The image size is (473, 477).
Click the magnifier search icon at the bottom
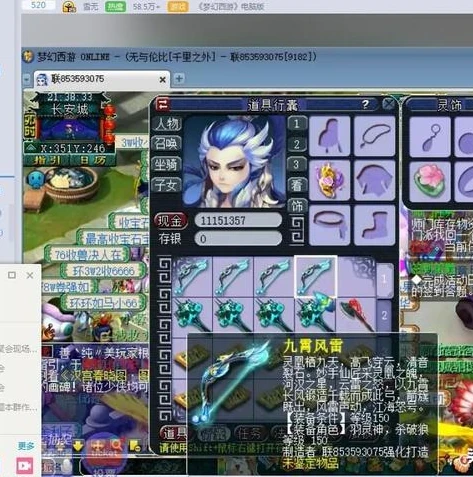pos(117,445)
